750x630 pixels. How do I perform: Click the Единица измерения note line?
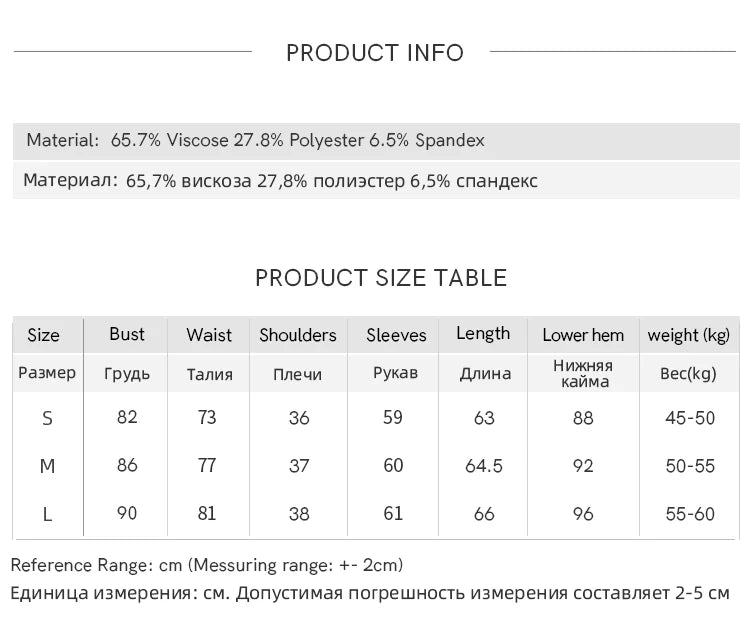click(x=370, y=593)
